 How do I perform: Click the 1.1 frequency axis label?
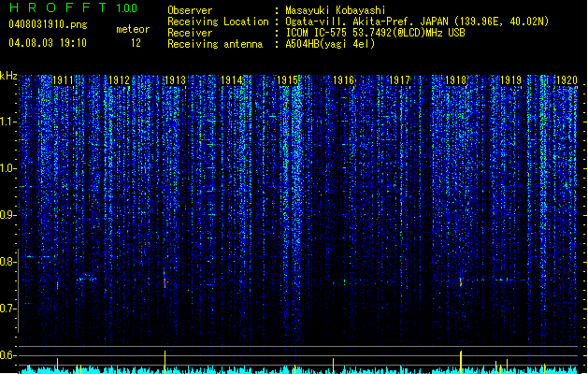point(8,122)
